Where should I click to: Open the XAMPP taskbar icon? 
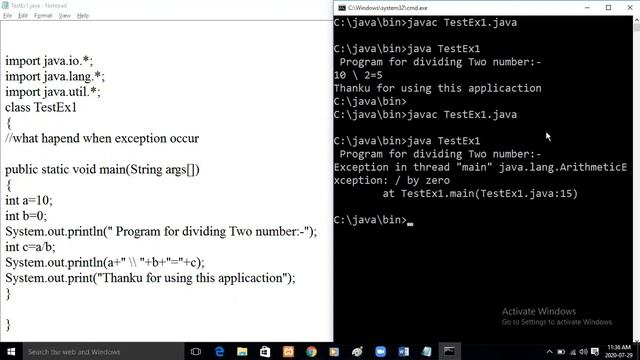coord(288,351)
